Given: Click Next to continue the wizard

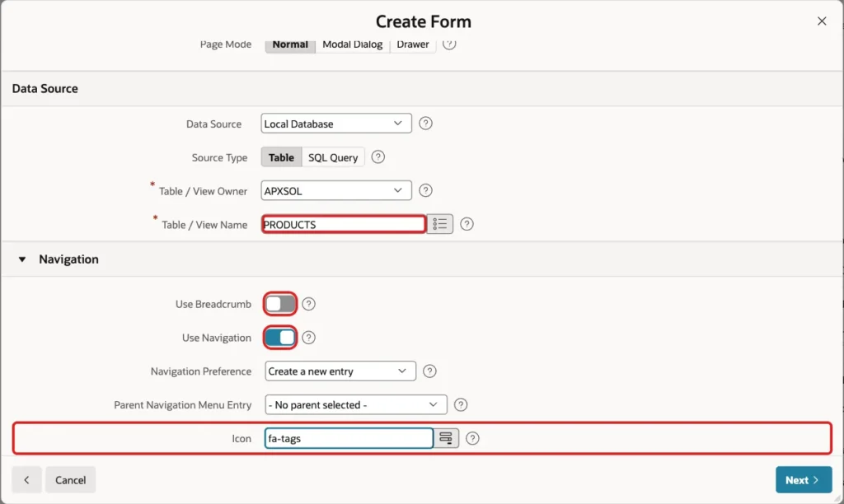Looking at the screenshot, I should [804, 480].
